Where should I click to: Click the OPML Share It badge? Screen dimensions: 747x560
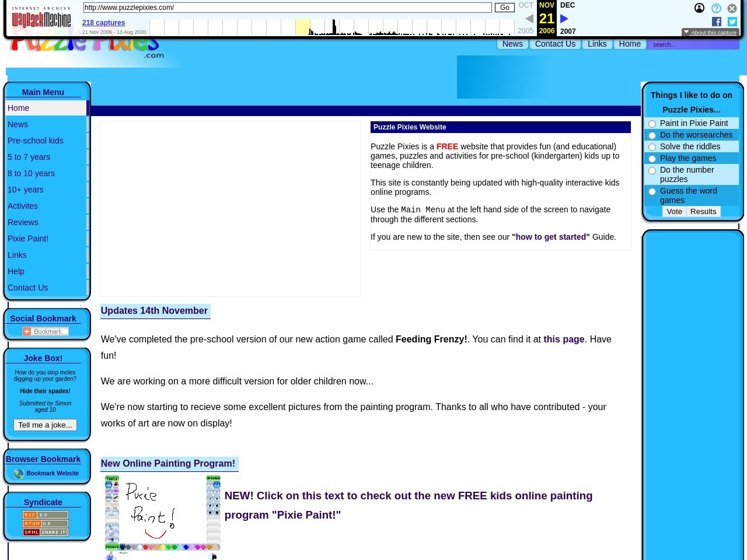[x=46, y=532]
